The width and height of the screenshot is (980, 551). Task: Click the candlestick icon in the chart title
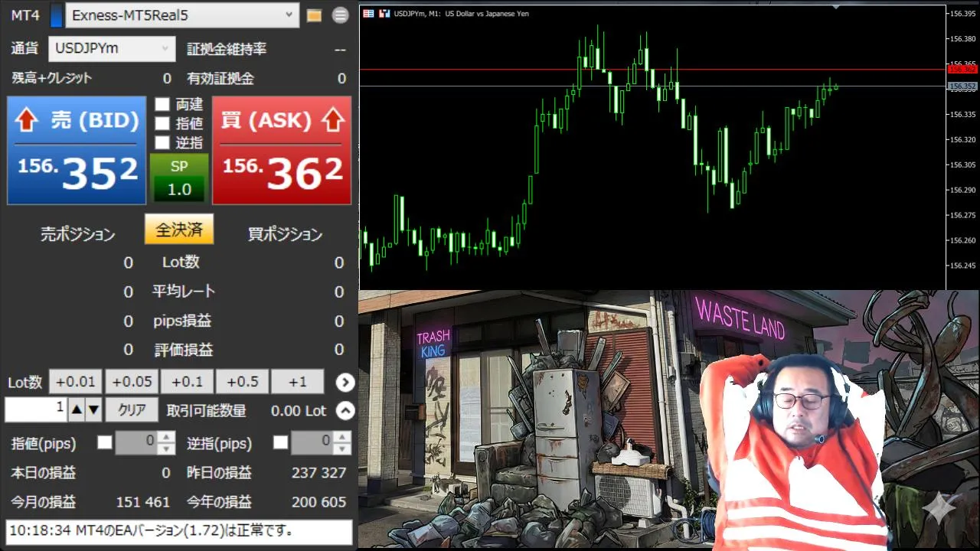click(x=384, y=14)
